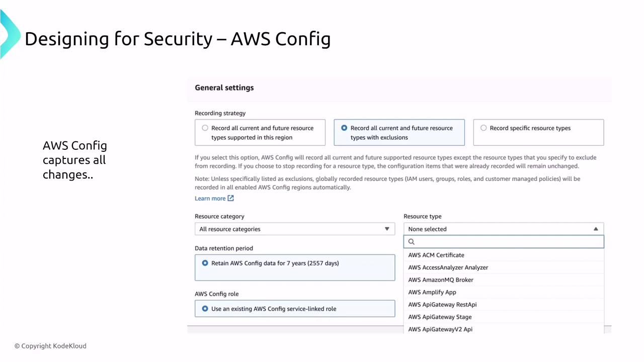
Task: Click the external link icon beside Learn more
Action: coord(230,198)
